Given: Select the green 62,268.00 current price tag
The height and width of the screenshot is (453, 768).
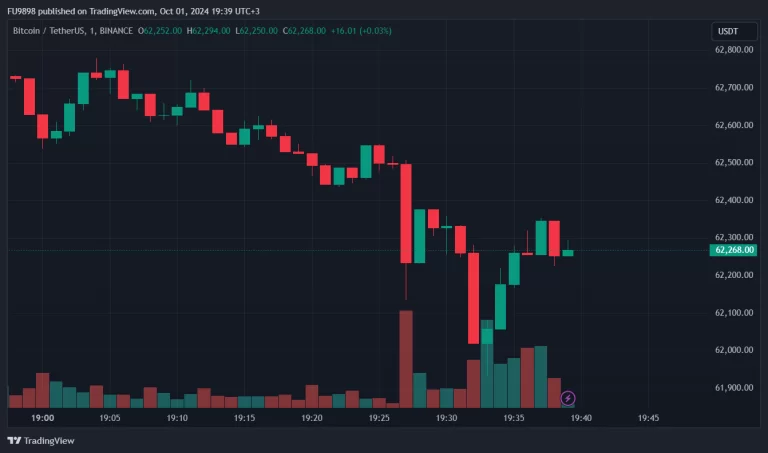Looking at the screenshot, I should [733, 250].
